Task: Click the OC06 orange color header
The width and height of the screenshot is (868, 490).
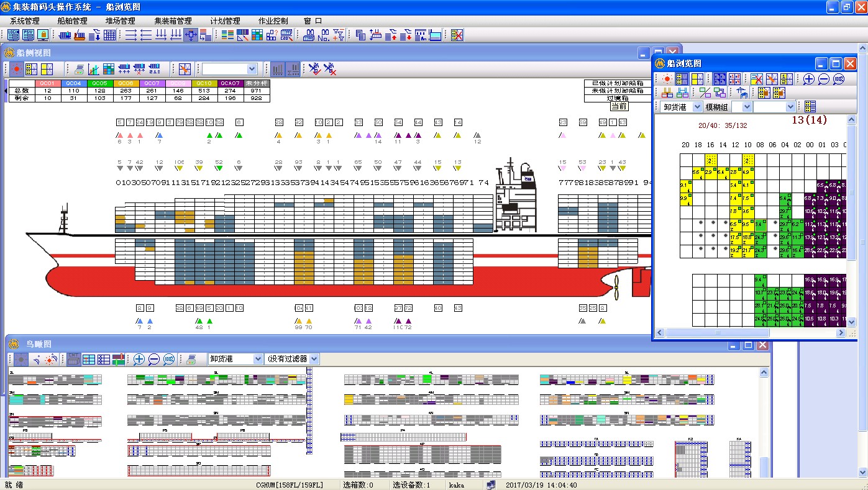Action: pos(126,83)
